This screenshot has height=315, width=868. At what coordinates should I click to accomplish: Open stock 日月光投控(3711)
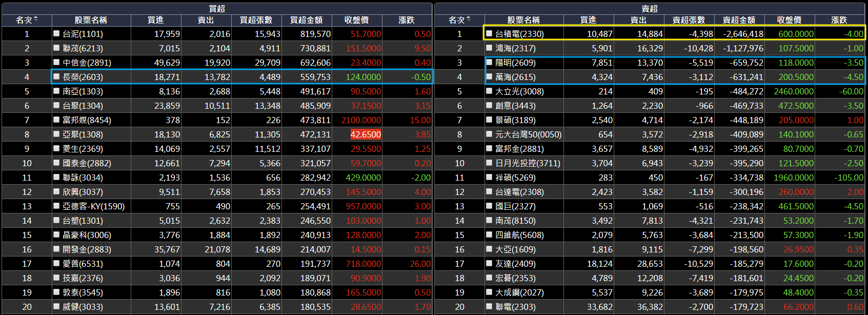point(528,163)
